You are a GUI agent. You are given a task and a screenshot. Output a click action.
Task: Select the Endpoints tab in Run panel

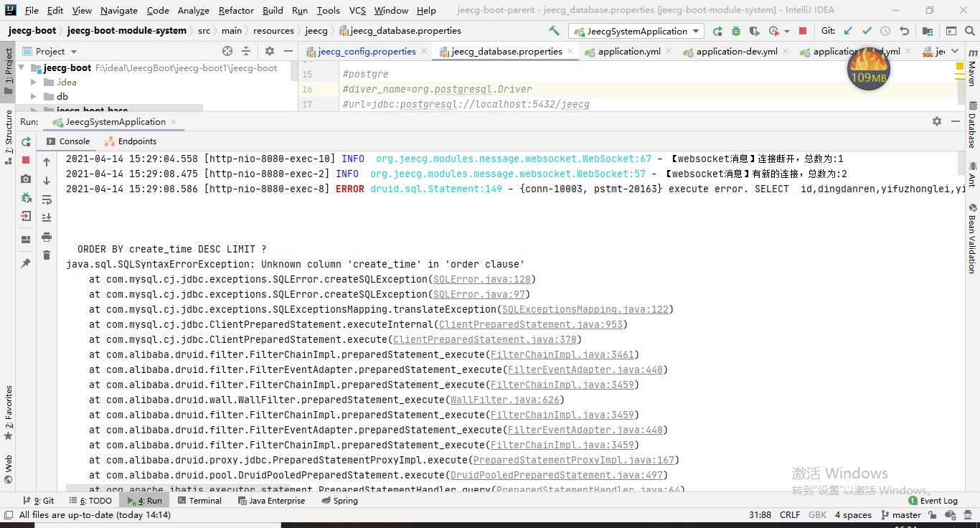click(x=130, y=141)
